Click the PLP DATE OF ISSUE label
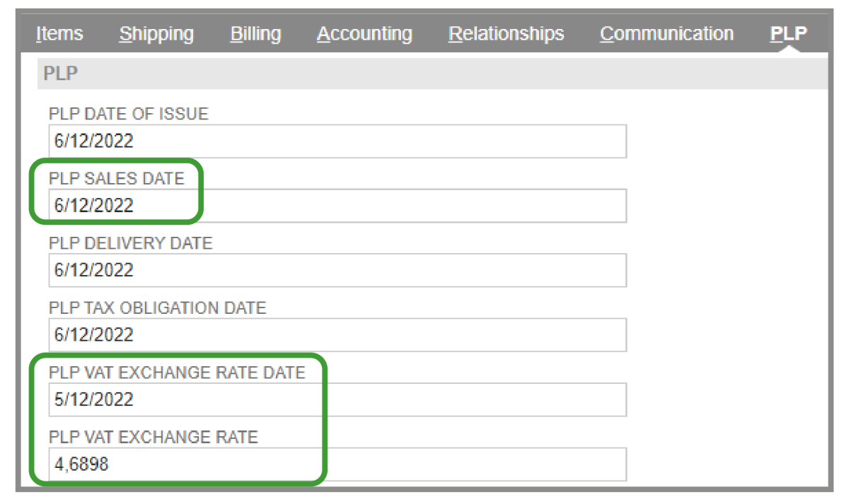The height and width of the screenshot is (504, 849). (129, 114)
